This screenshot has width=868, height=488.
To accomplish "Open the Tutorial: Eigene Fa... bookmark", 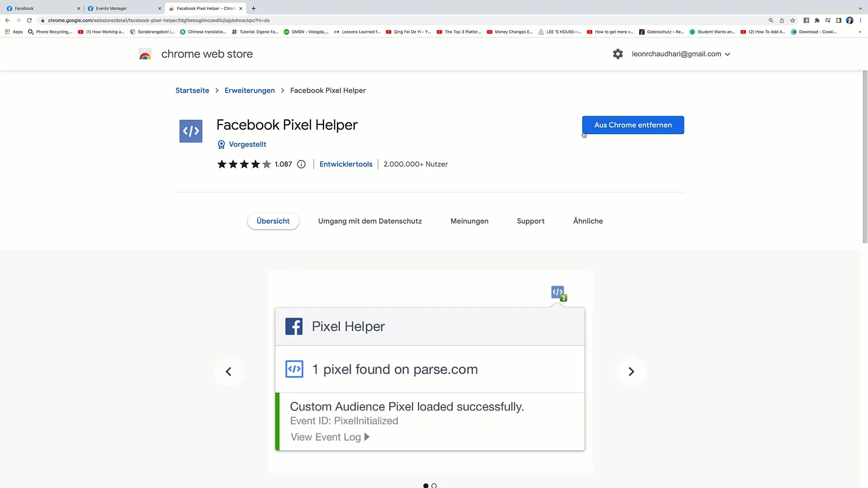I will (x=255, y=32).
